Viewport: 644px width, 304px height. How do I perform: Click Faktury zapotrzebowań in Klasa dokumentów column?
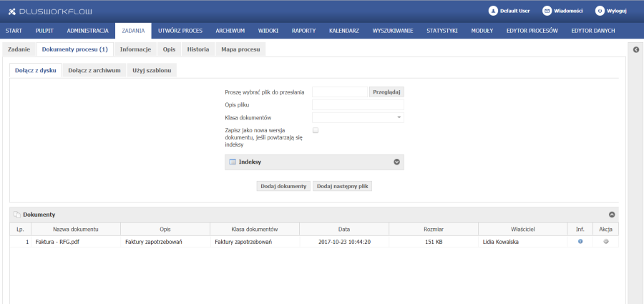coord(243,242)
